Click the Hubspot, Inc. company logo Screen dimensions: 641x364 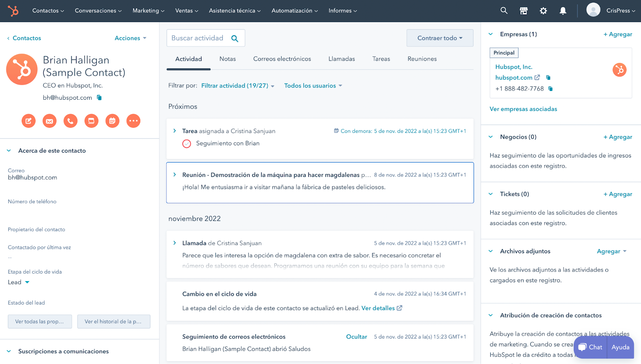619,70
